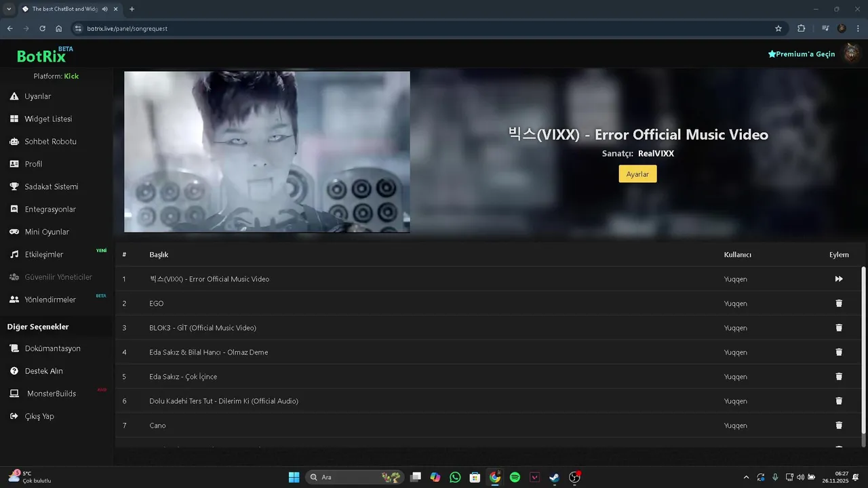Screen dimensions: 868x488
Task: Click the Çıkış Yap logout icon
Action: (14, 416)
